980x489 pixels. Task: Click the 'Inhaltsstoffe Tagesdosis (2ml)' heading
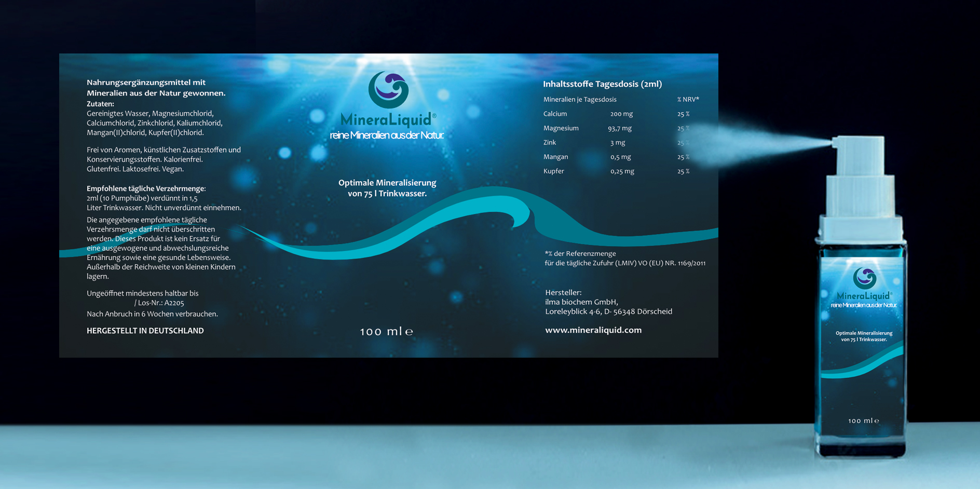(x=602, y=84)
